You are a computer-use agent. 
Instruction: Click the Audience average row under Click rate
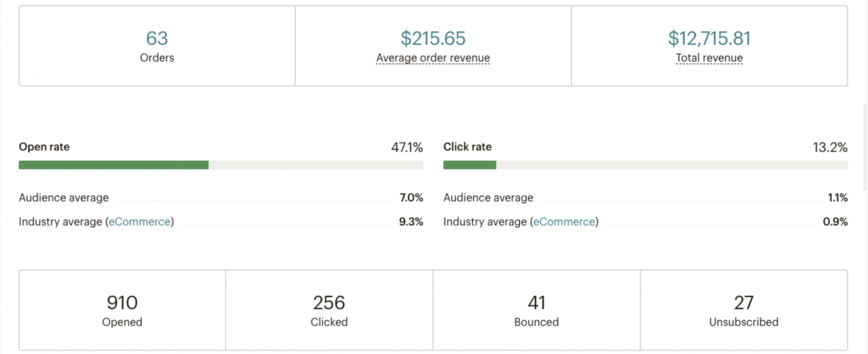coord(488,197)
